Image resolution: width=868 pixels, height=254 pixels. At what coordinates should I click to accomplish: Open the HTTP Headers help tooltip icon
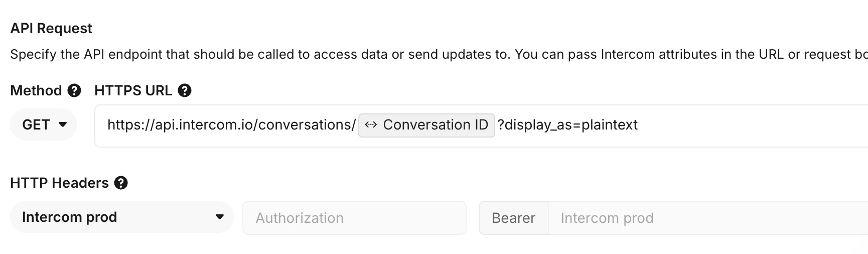tap(121, 183)
